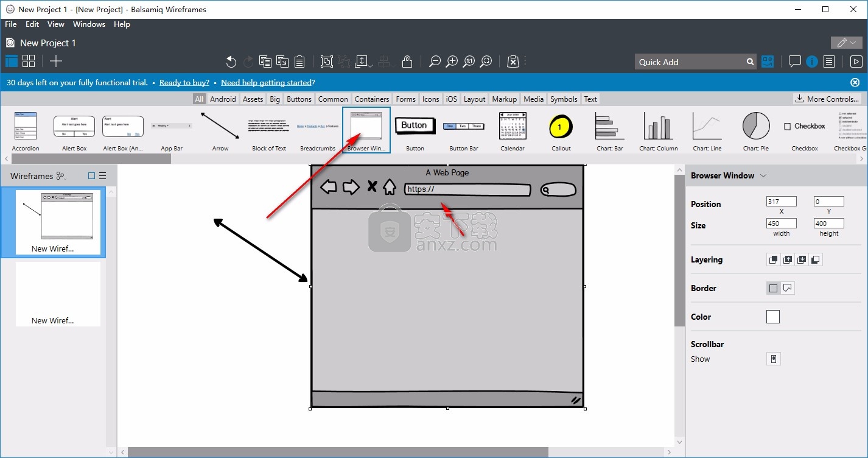Zoom in with the plus magnifier
Screen dimensions: 868x458
[x=452, y=62]
